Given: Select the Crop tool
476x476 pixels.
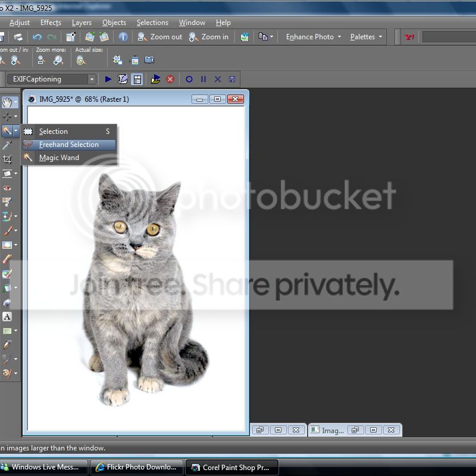Looking at the screenshot, I should click(x=7, y=159).
